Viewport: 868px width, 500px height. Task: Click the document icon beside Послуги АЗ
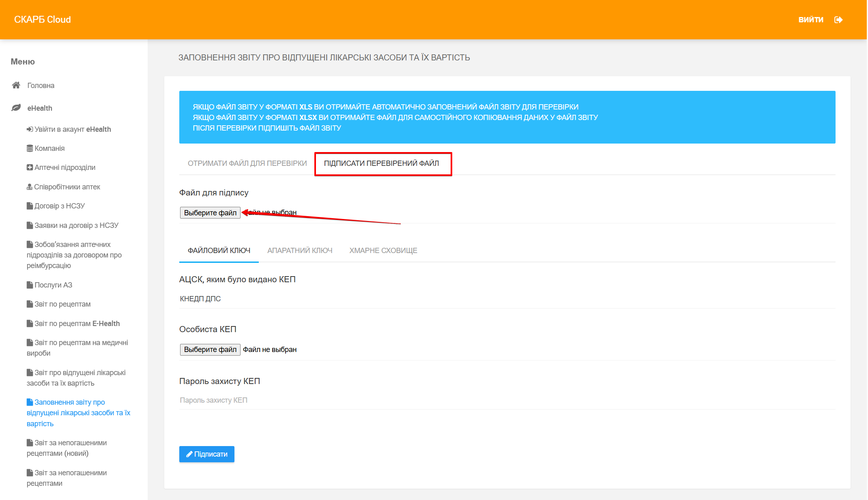coord(30,285)
